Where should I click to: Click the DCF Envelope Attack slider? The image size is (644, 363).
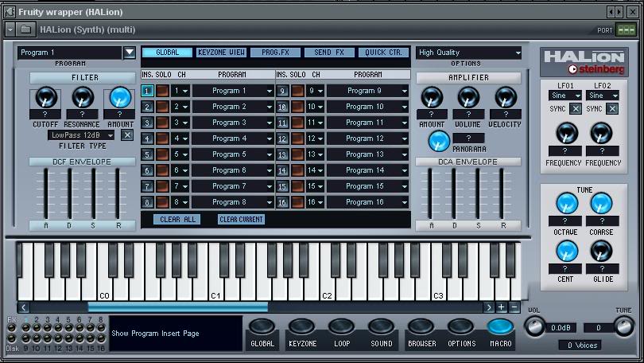tap(45, 194)
